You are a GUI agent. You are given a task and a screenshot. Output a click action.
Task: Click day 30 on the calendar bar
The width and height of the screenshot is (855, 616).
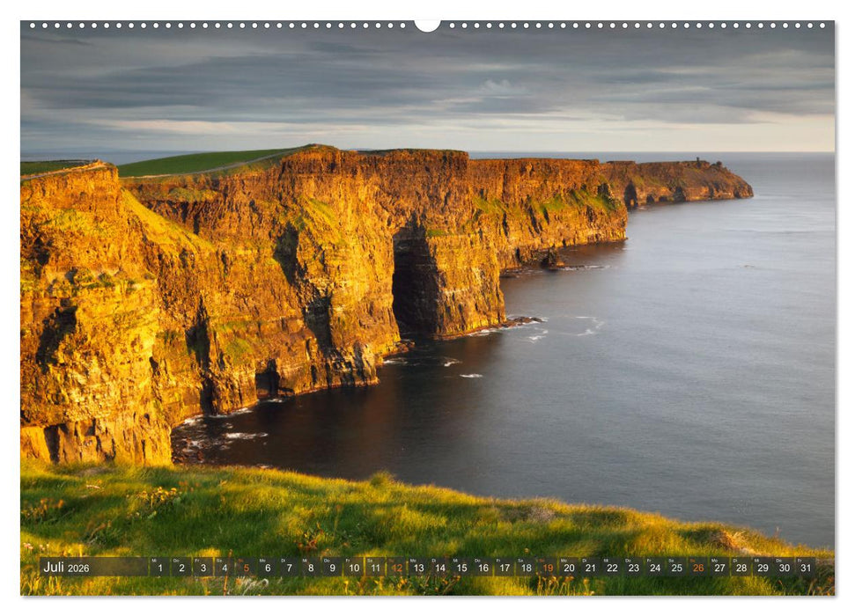(785, 568)
